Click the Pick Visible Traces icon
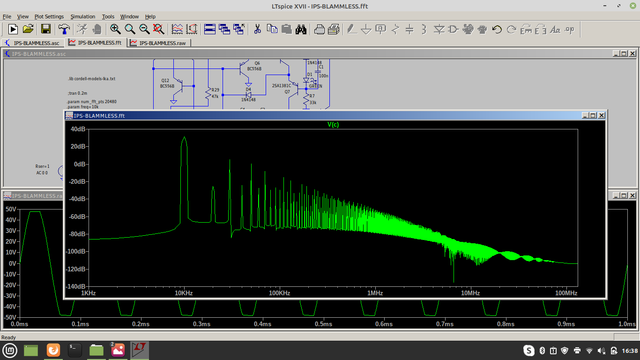The width and height of the screenshot is (640, 360). tap(177, 29)
